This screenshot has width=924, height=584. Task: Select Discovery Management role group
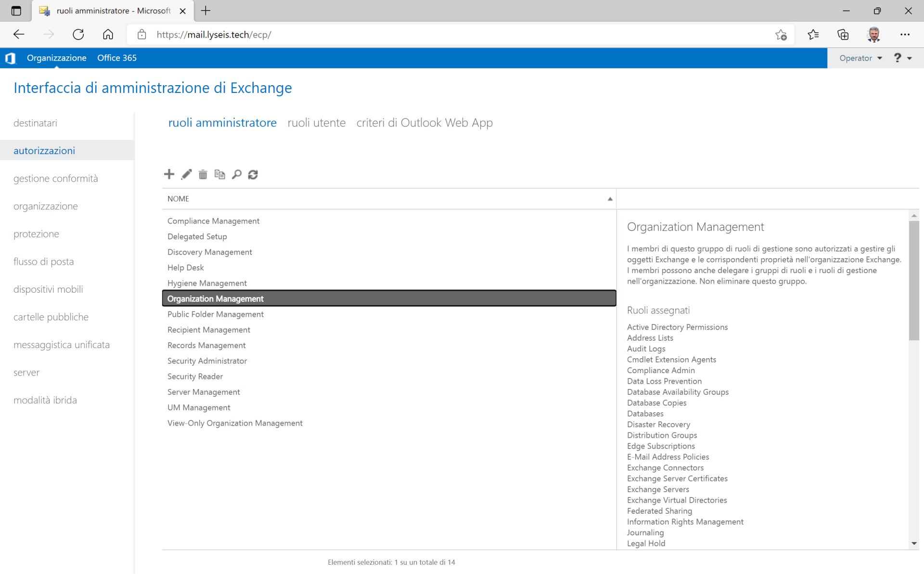click(x=389, y=252)
